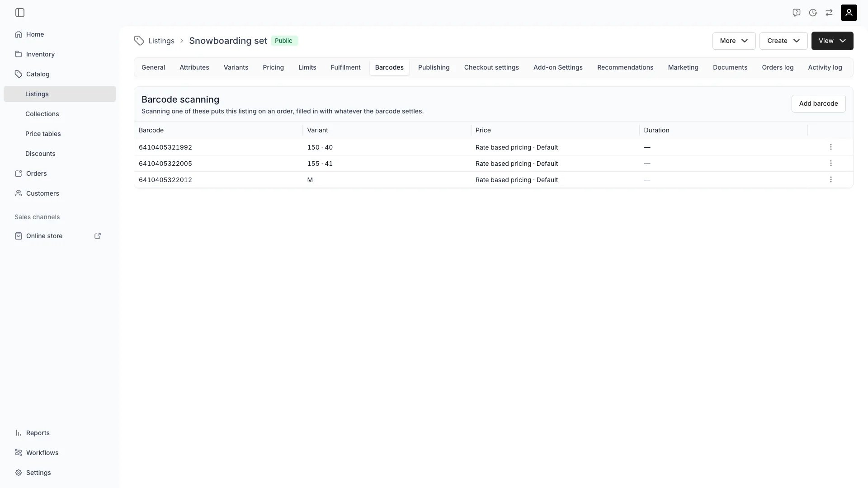Go to Home in sidebar

point(60,34)
